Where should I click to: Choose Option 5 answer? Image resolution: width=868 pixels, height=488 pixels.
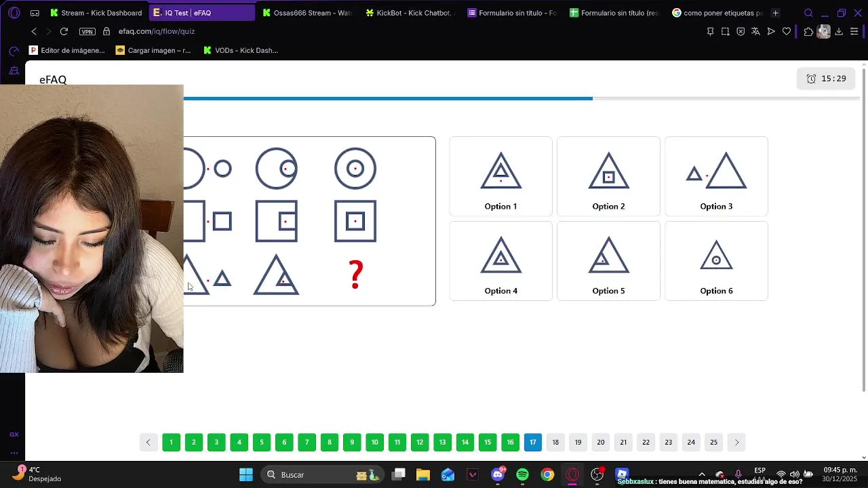tap(608, 261)
